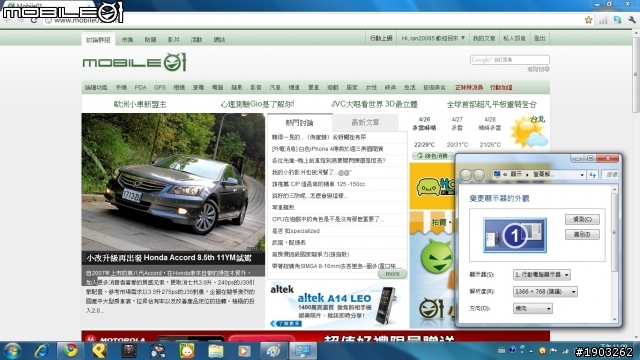Click the green more button under the list

pyautogui.click(x=392, y=274)
